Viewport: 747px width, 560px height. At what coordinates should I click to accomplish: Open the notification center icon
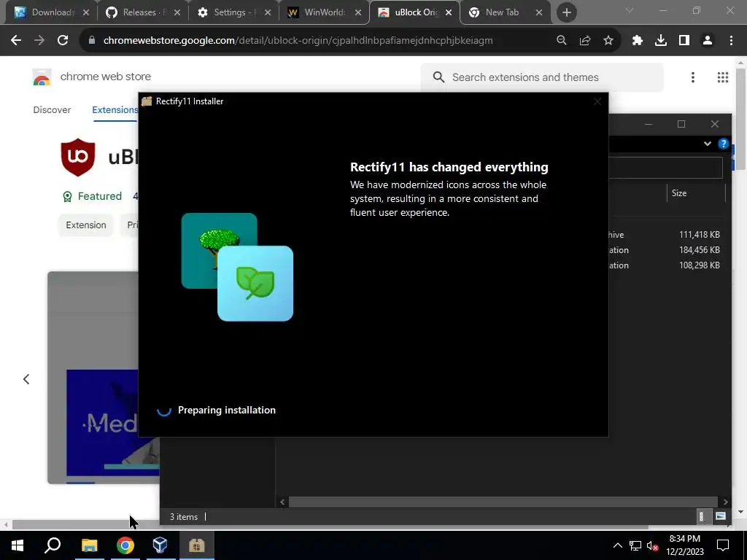723,545
